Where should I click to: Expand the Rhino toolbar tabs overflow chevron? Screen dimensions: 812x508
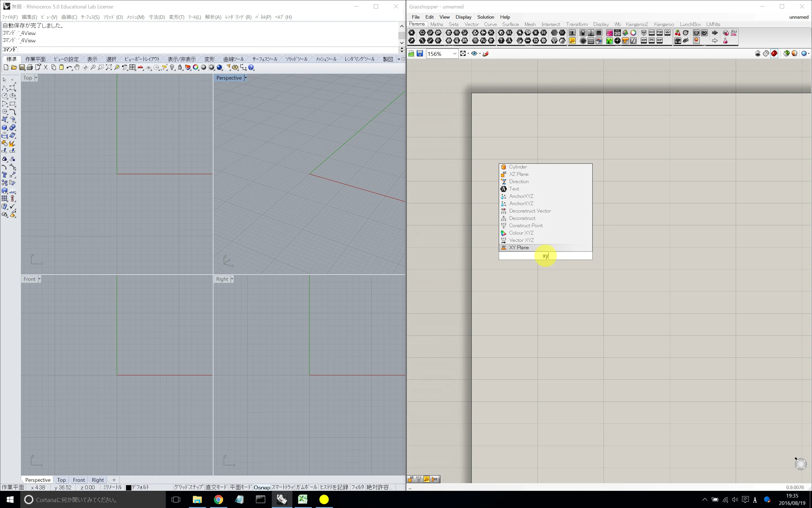pyautogui.click(x=399, y=59)
